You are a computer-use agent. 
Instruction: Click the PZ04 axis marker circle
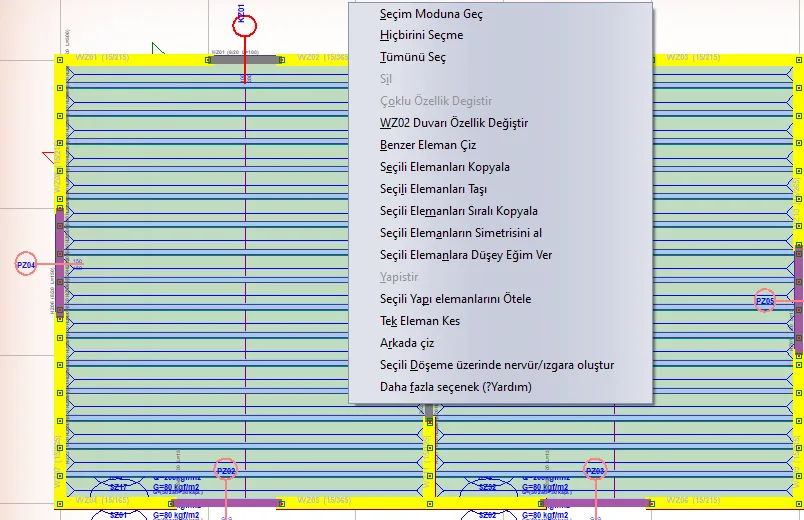coord(26,265)
